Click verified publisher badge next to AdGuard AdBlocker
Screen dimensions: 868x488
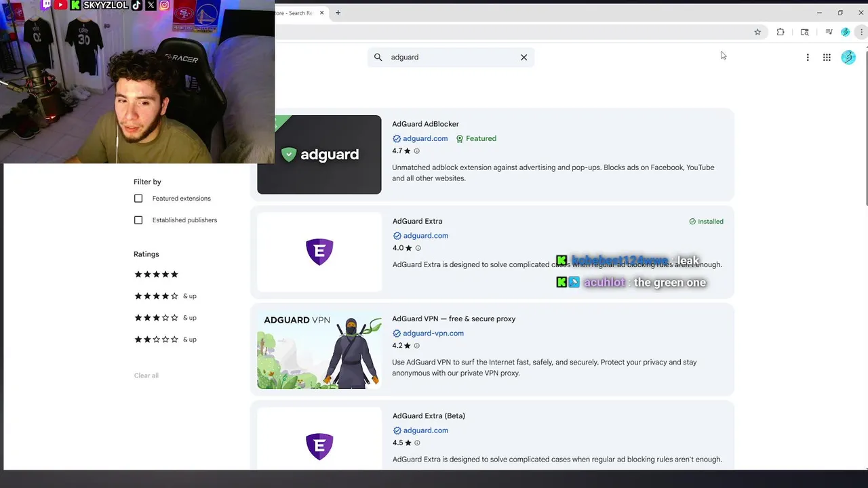pyautogui.click(x=397, y=138)
